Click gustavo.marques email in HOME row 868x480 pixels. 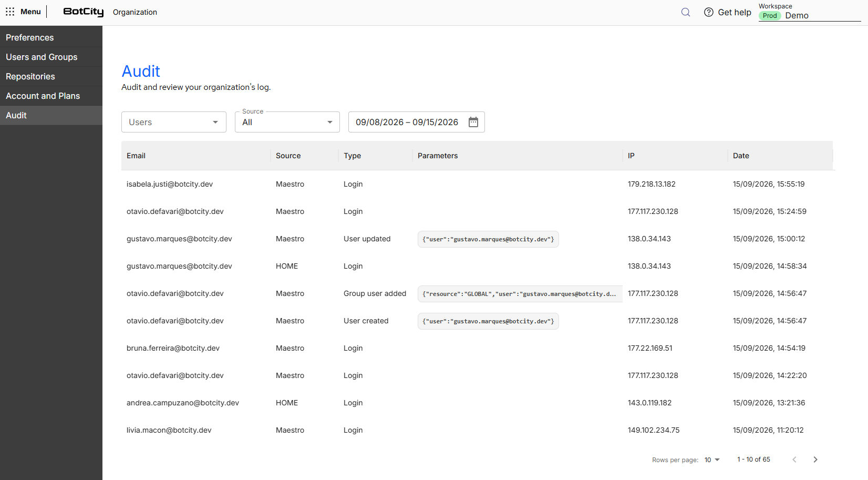tap(179, 266)
